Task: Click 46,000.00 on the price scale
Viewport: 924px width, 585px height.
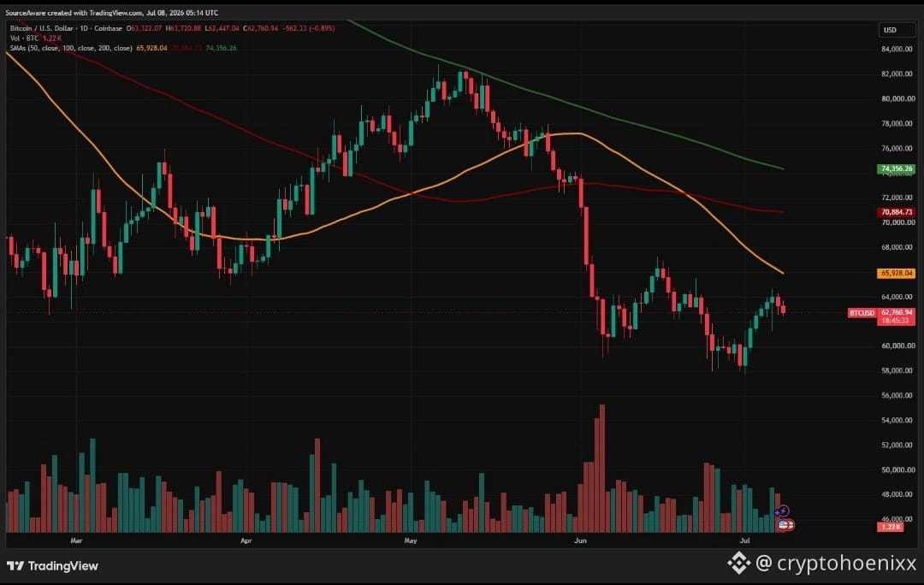Action: 898,519
